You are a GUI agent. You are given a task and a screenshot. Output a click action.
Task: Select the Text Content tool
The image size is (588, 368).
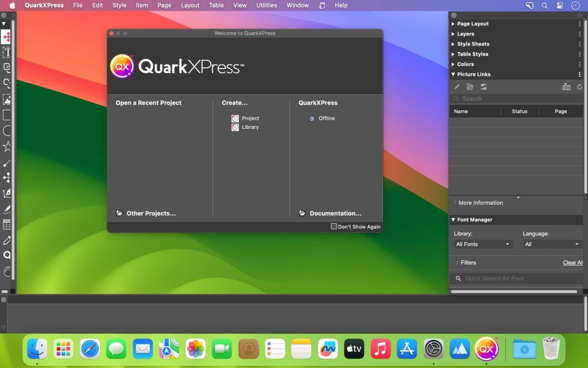[7, 52]
